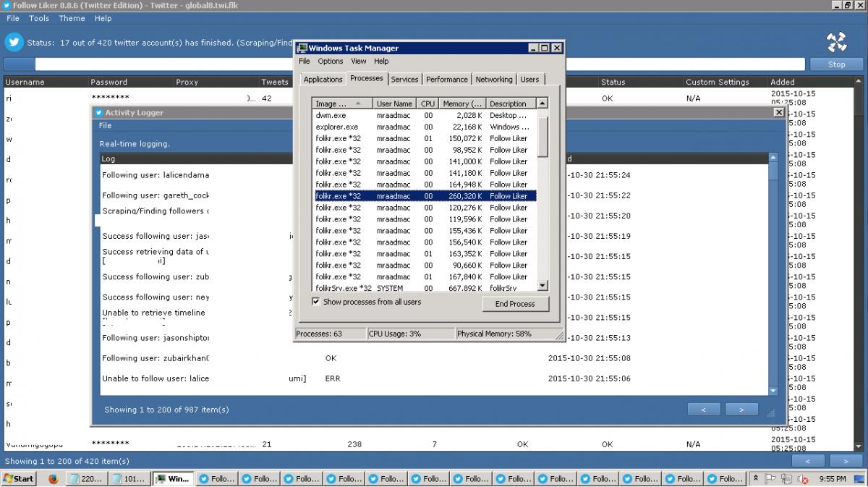Click the network icon in the system tray

click(788, 478)
